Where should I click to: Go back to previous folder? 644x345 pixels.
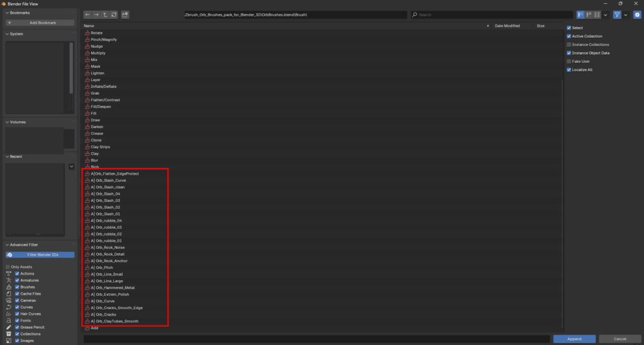[x=87, y=15]
